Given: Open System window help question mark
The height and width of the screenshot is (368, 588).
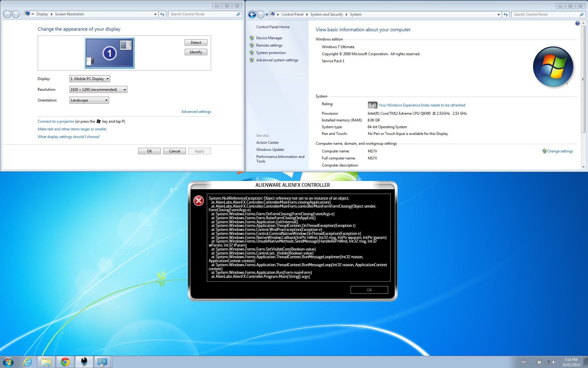Looking at the screenshot, I should click(x=577, y=23).
